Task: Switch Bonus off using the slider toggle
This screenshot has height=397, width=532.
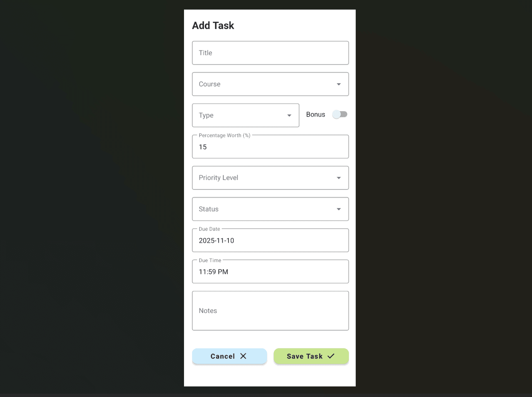Action: pos(340,114)
